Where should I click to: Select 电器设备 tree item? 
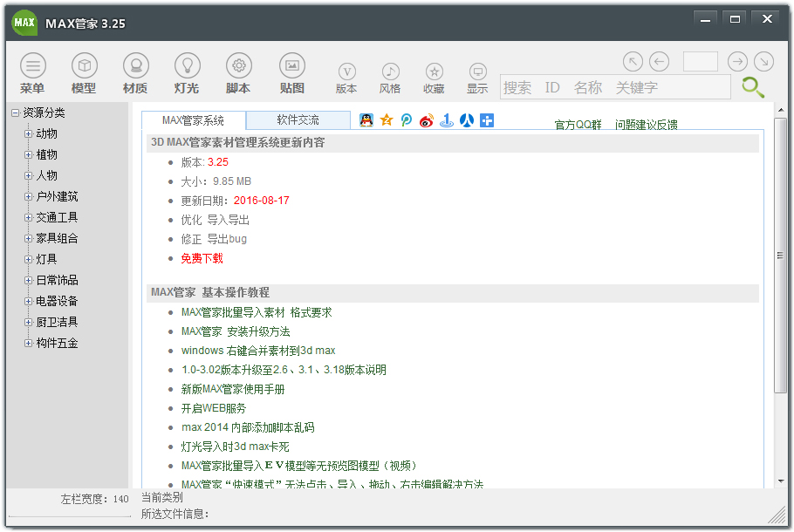point(57,301)
